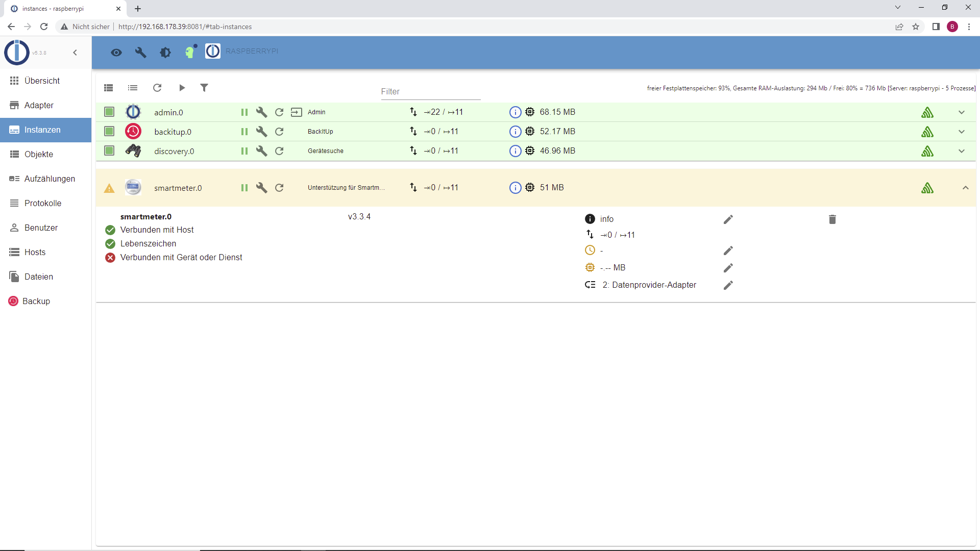Go to the Adapter page

[39, 105]
